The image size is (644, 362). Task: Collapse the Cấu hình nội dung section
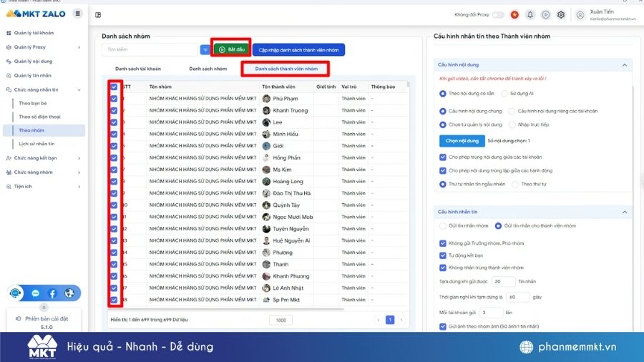tap(624, 65)
